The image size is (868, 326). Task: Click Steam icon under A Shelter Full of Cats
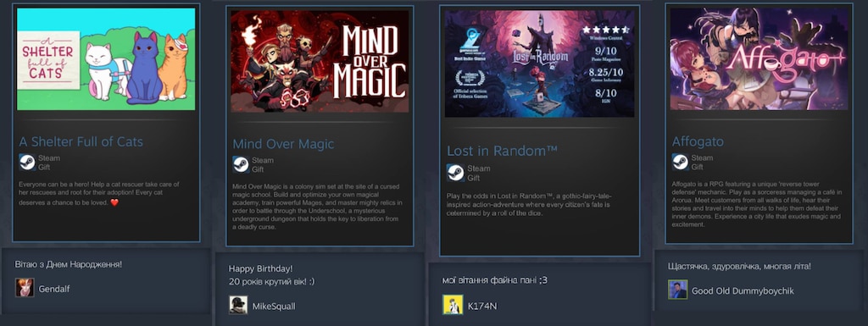[x=27, y=162]
